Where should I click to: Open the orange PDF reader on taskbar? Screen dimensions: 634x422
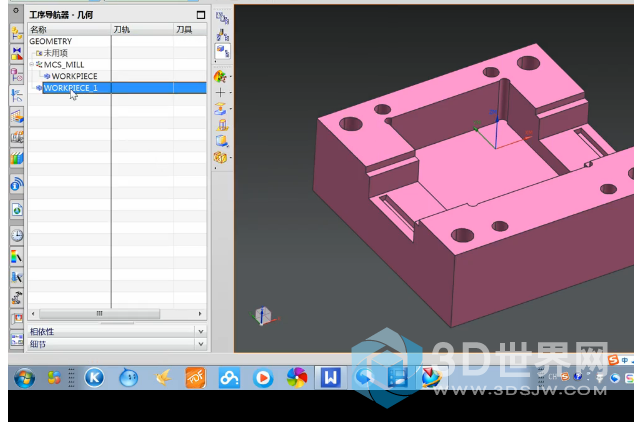pos(196,378)
